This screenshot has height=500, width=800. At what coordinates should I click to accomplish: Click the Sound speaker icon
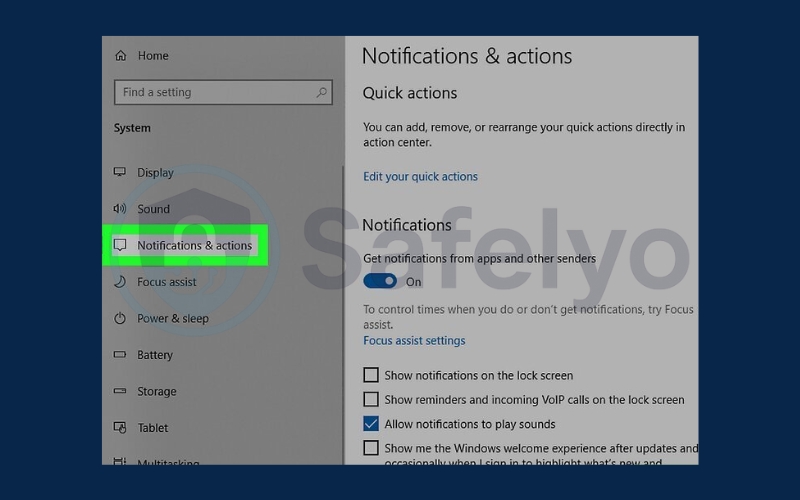pyautogui.click(x=120, y=209)
